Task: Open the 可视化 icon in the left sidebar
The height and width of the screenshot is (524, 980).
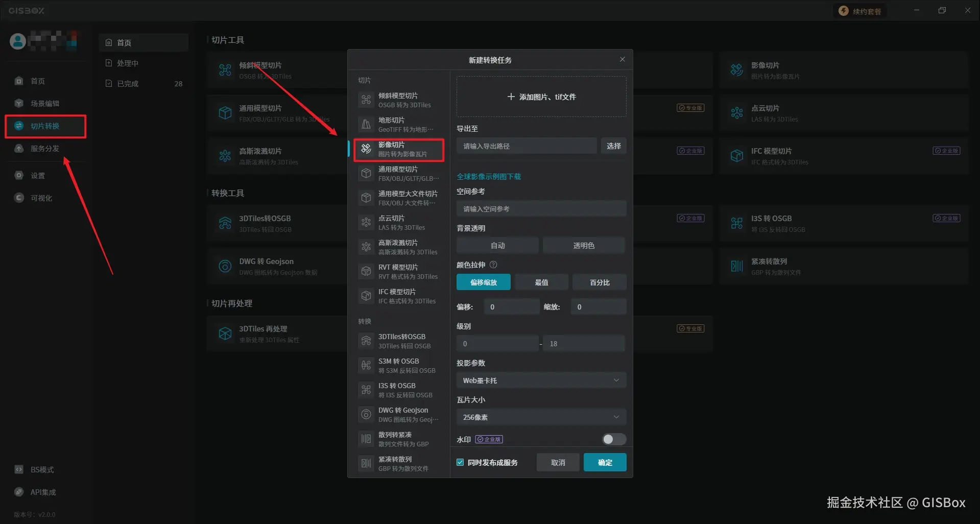Action: click(x=19, y=198)
